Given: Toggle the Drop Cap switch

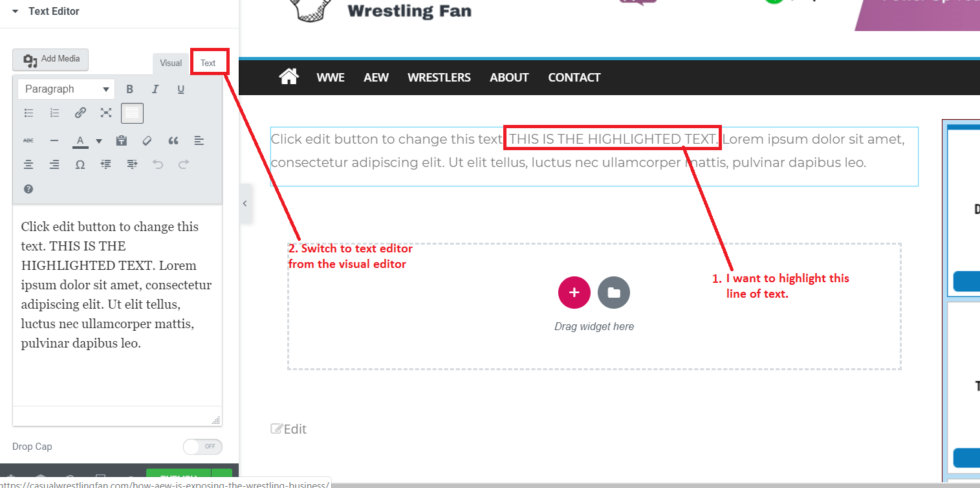Looking at the screenshot, I should (202, 447).
